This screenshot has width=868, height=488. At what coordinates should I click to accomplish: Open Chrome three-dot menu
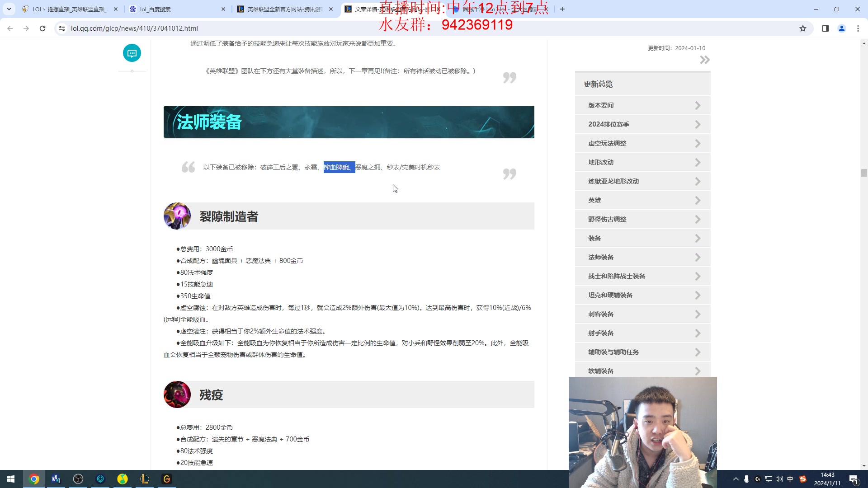[858, 28]
